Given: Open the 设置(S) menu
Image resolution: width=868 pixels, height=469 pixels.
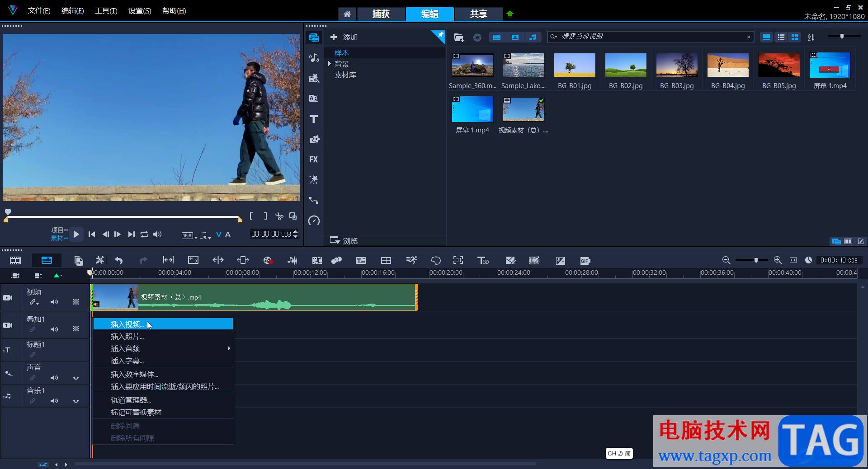Looking at the screenshot, I should coord(140,11).
